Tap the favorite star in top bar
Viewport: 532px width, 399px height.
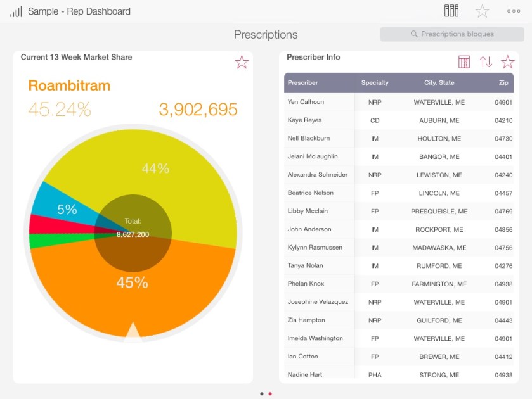coord(483,11)
